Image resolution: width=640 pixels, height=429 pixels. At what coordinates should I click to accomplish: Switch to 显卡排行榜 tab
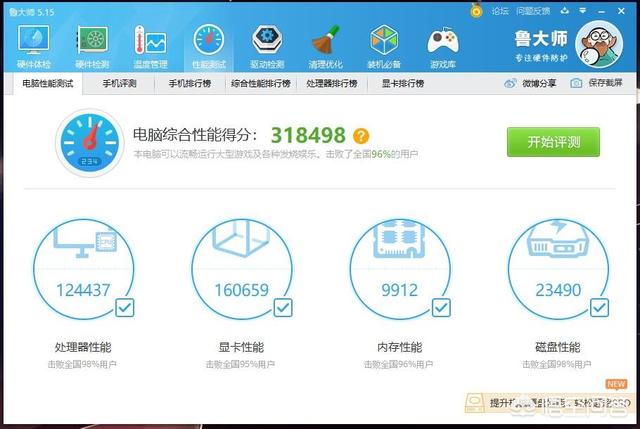click(x=403, y=84)
